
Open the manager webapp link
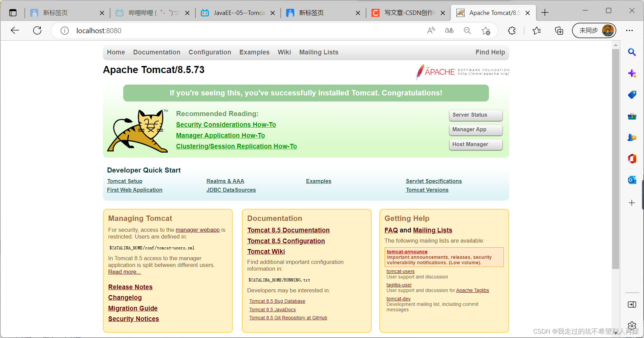click(198, 230)
